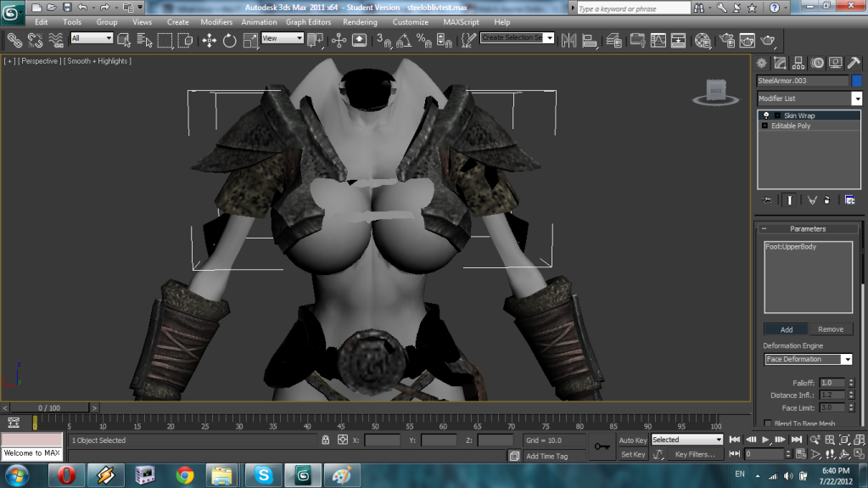Expand the Editable Poly stack entry
The height and width of the screenshot is (488, 868).
pyautogui.click(x=764, y=126)
